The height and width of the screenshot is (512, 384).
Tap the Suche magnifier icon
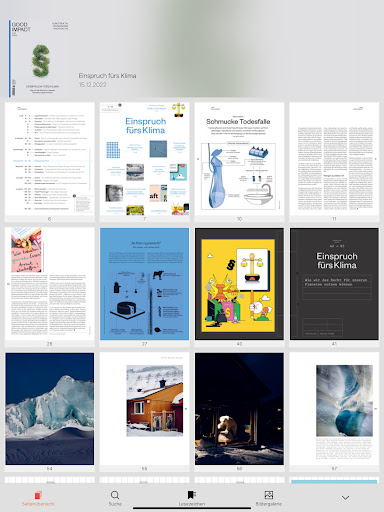pos(115,495)
